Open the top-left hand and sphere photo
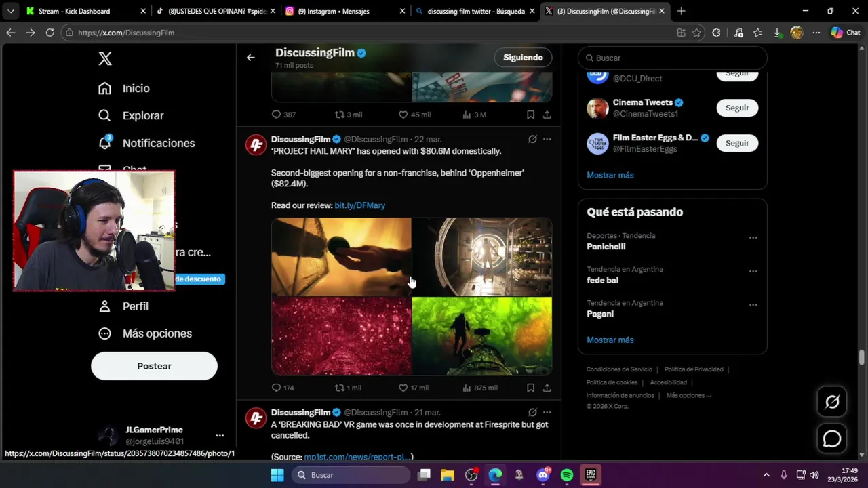Viewport: 868px width, 488px height. [x=341, y=257]
